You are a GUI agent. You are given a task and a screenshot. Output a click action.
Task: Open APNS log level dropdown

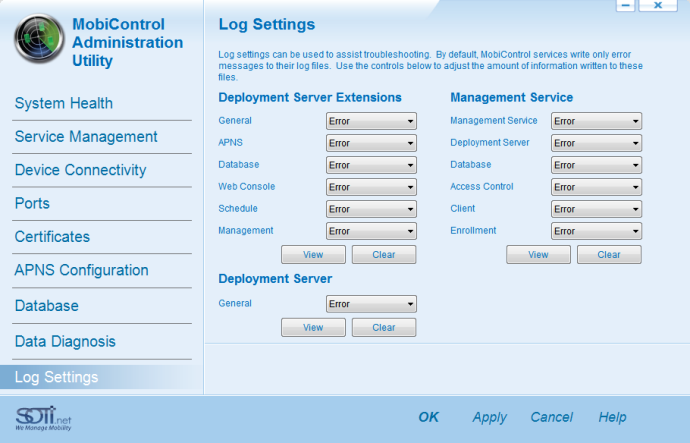click(371, 143)
